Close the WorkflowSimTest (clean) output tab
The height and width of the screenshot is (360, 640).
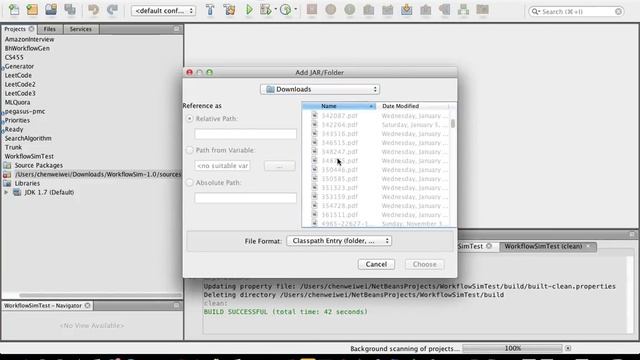(588, 246)
